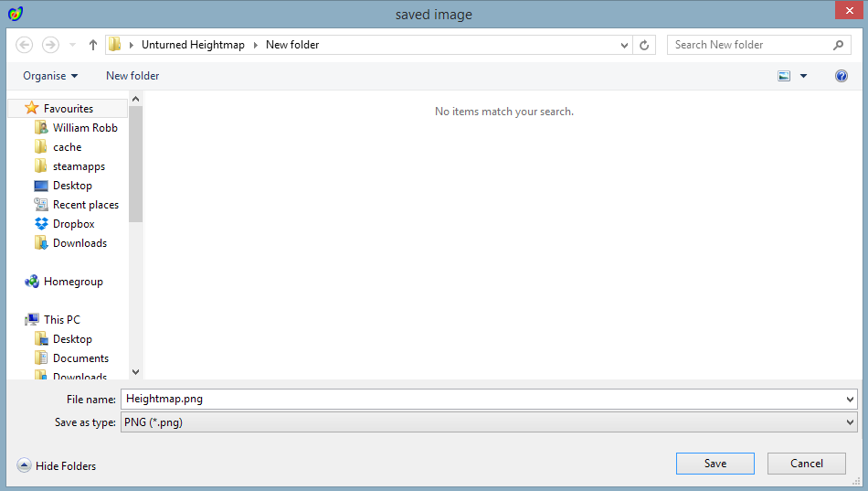Click the Back navigation arrow

click(x=25, y=45)
